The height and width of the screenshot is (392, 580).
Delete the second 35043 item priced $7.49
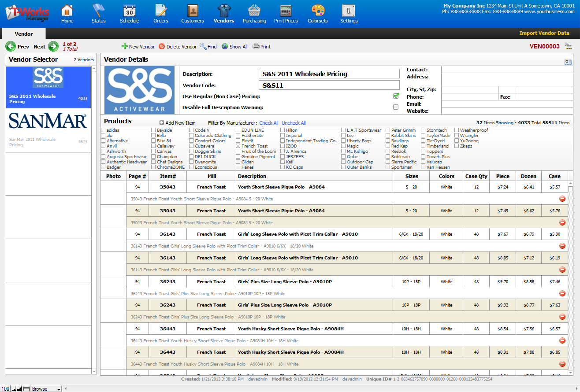(562, 222)
